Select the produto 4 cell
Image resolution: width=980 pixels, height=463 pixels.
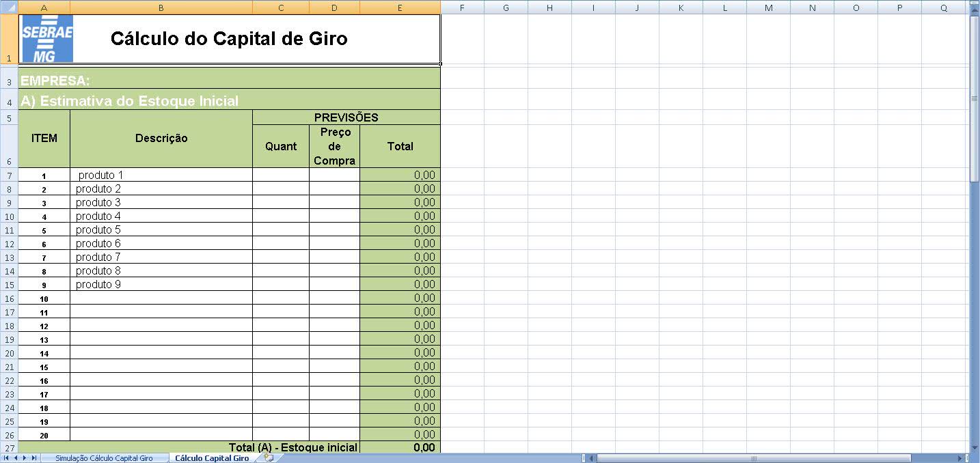(x=161, y=216)
